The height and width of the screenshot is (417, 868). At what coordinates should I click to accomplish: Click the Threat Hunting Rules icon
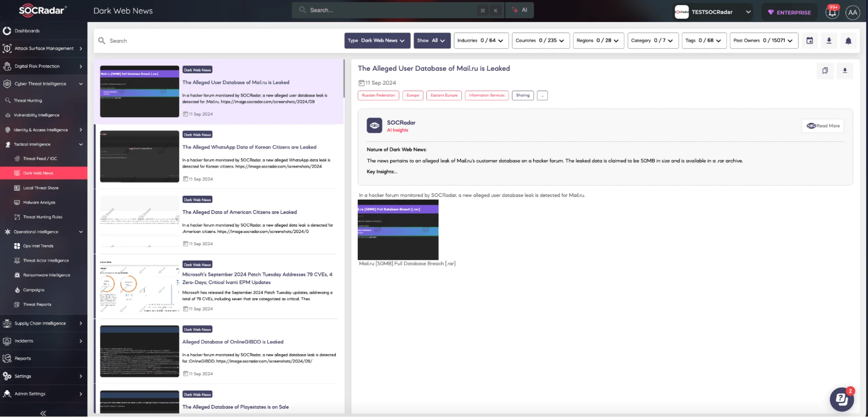(x=17, y=217)
